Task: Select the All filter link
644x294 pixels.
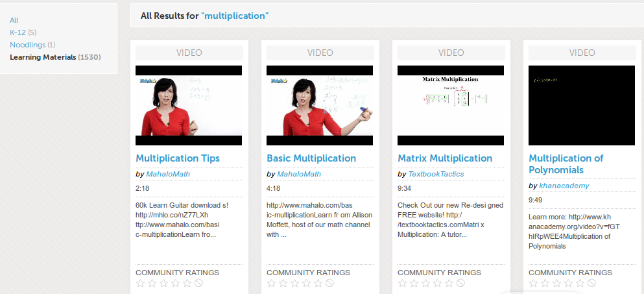Action: tap(14, 20)
